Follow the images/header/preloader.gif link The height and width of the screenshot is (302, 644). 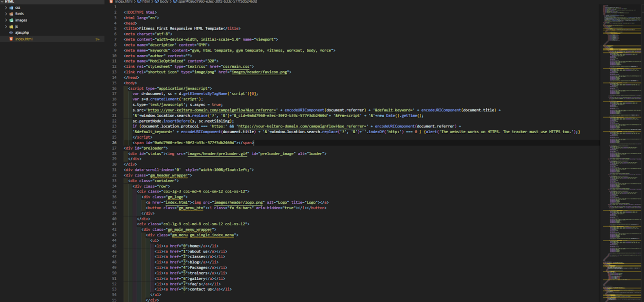click(x=218, y=153)
